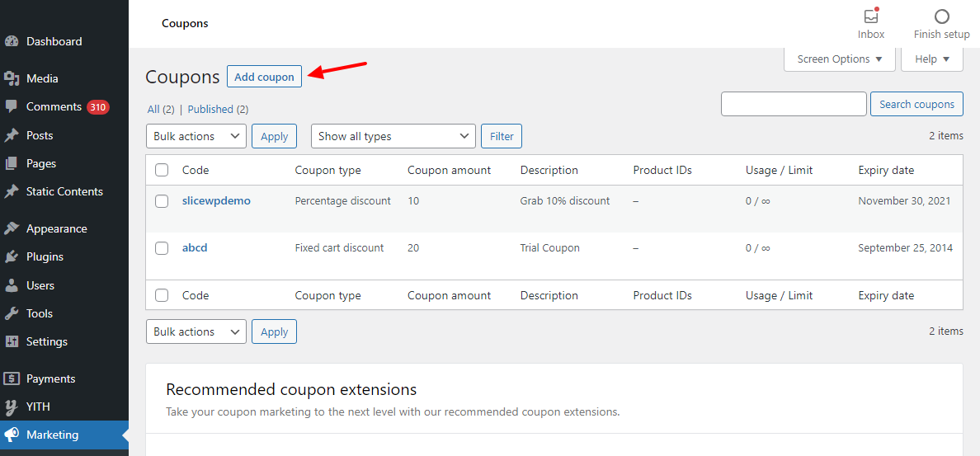This screenshot has height=456, width=980.
Task: Expand the Screen Options panel
Action: [839, 59]
